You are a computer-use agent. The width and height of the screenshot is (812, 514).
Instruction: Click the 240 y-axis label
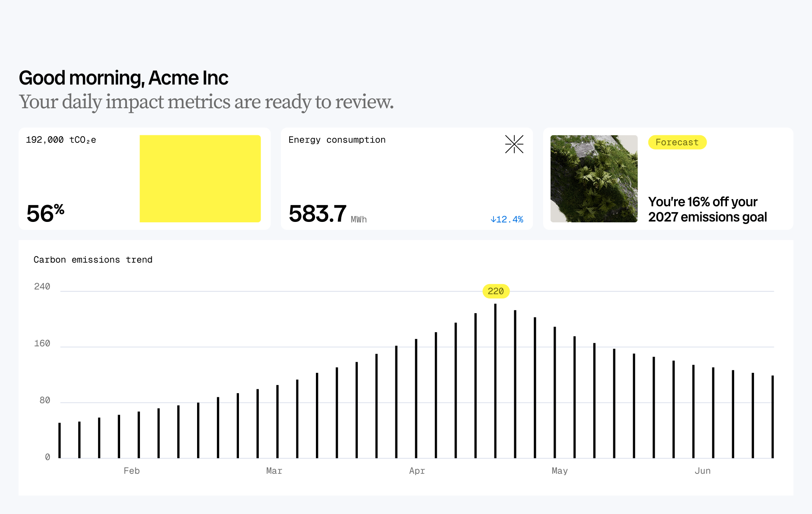click(x=42, y=287)
